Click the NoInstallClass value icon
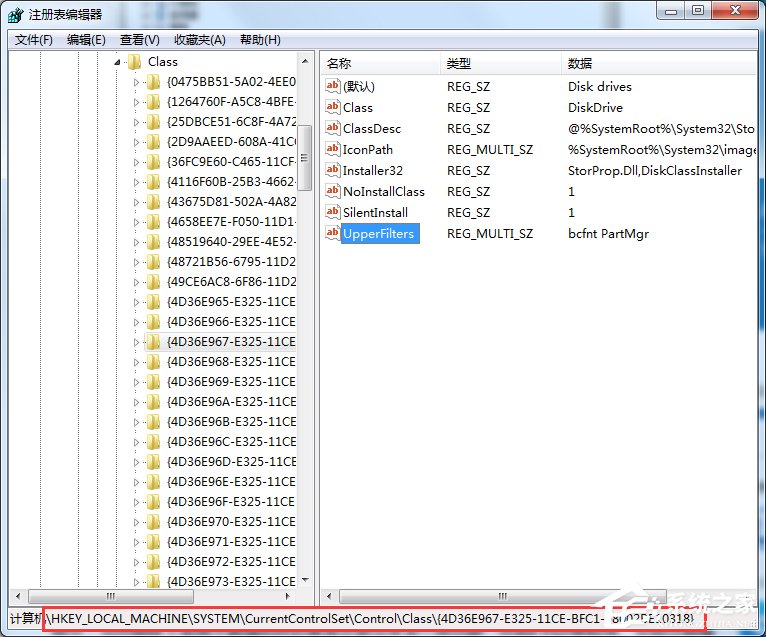The height and width of the screenshot is (637, 766). pos(333,191)
